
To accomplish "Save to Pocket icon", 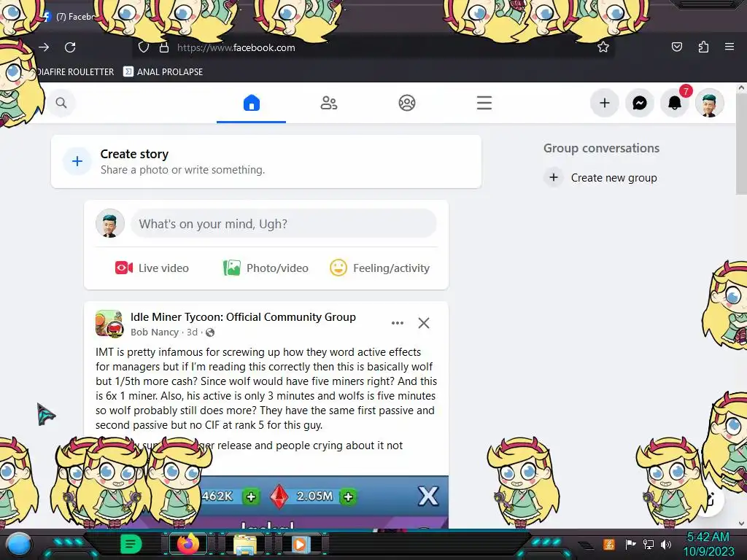I will pos(676,47).
